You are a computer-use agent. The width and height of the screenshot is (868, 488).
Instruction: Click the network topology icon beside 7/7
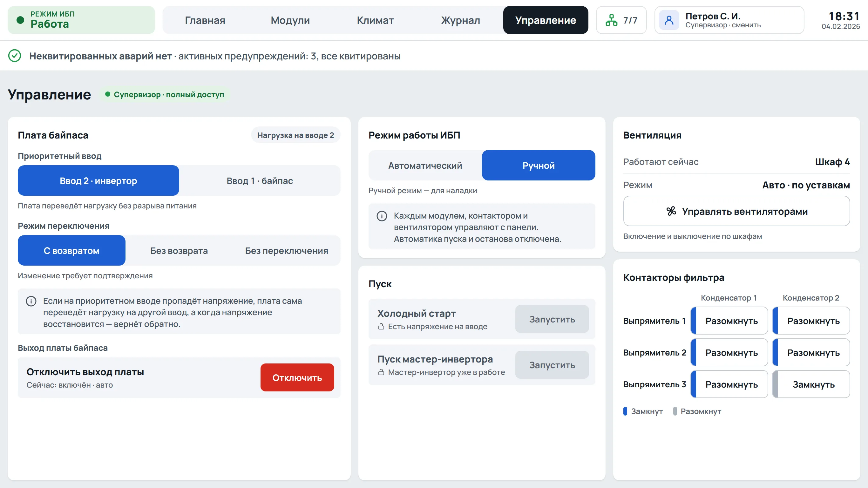click(x=611, y=20)
